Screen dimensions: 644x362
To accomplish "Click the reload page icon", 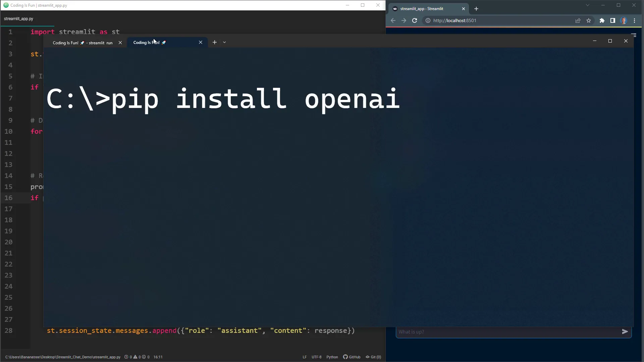I will pos(415,20).
